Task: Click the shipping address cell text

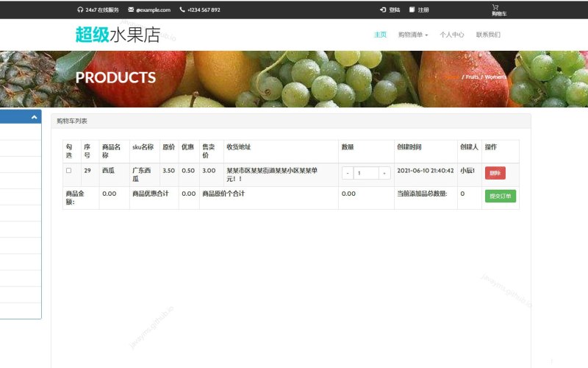Action: click(x=272, y=174)
